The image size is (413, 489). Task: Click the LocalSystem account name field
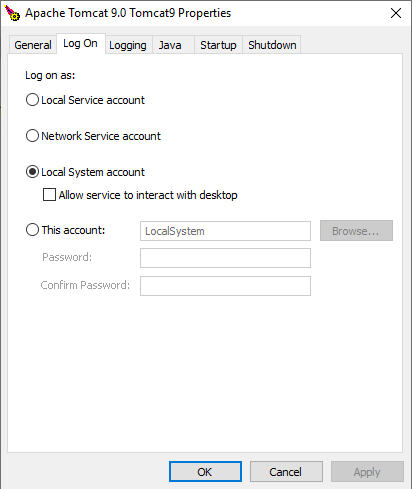click(x=225, y=231)
